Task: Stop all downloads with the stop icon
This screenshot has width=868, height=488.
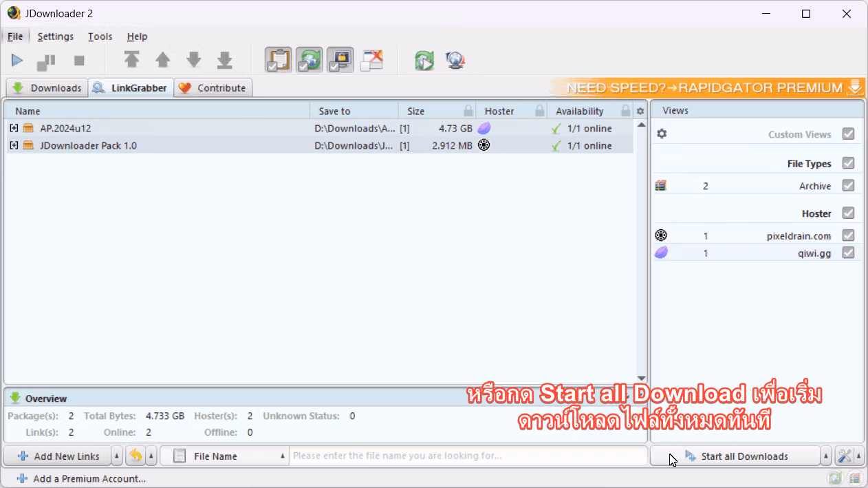Action: click(x=79, y=61)
